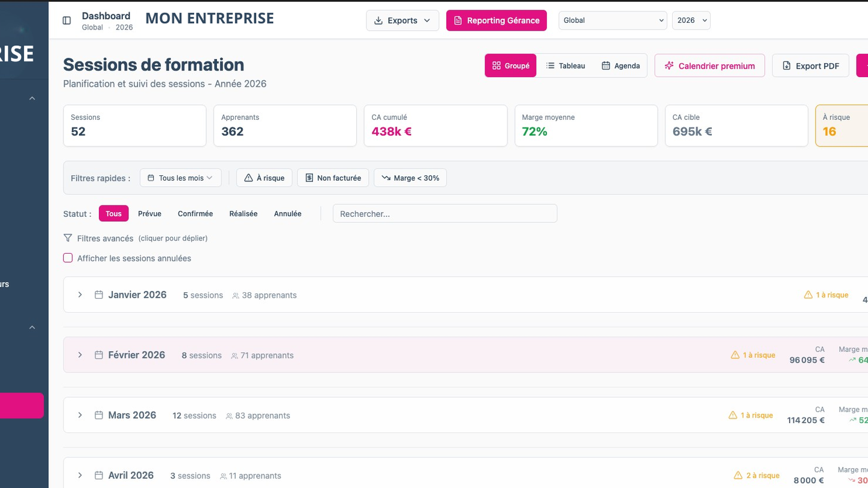Collapse the upper sidebar section chevron
The image size is (868, 488).
point(33,98)
